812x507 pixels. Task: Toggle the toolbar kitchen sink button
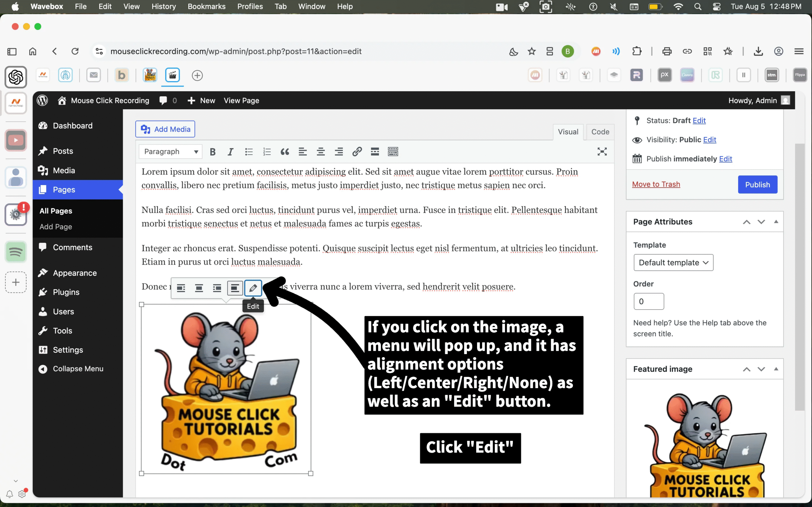[x=393, y=152]
